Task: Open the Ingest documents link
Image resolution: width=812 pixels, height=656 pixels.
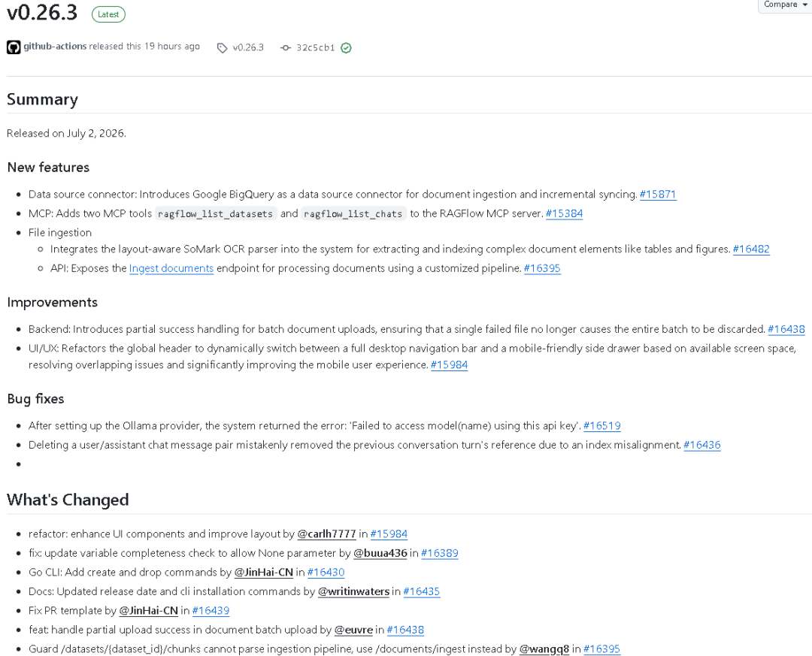Action: pyautogui.click(x=171, y=268)
